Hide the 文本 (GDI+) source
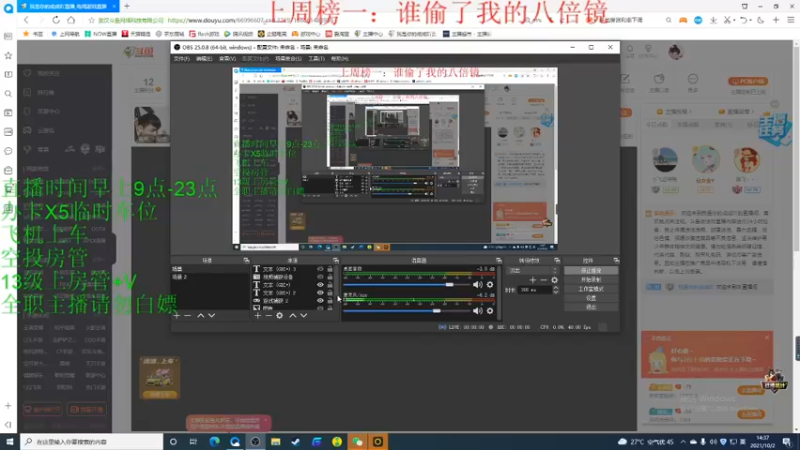This screenshot has height=450, width=800. click(320, 285)
